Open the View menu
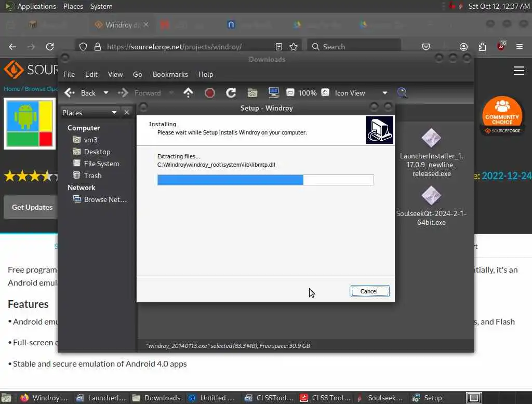Viewport: 532px width, 404px height. [x=115, y=74]
